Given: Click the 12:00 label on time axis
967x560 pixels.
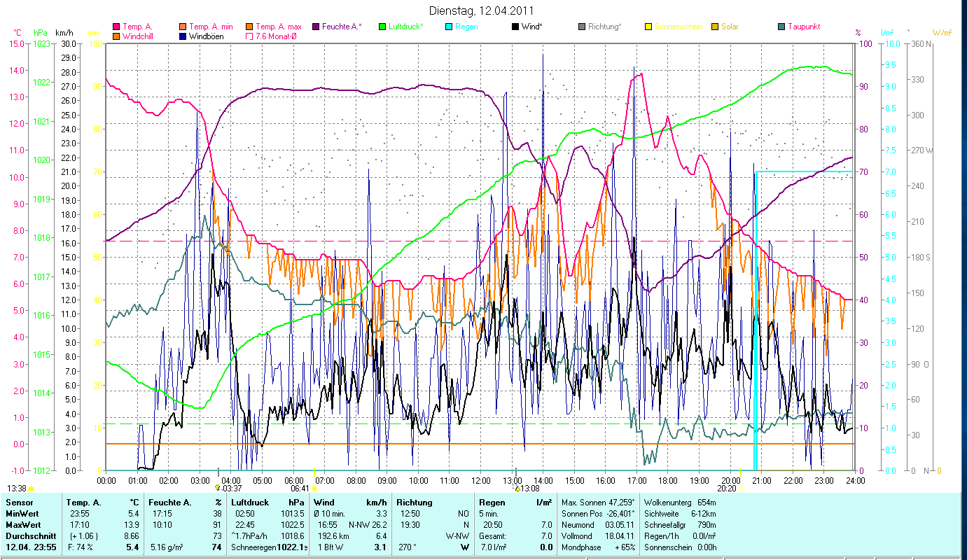Looking at the screenshot, I should click(481, 480).
